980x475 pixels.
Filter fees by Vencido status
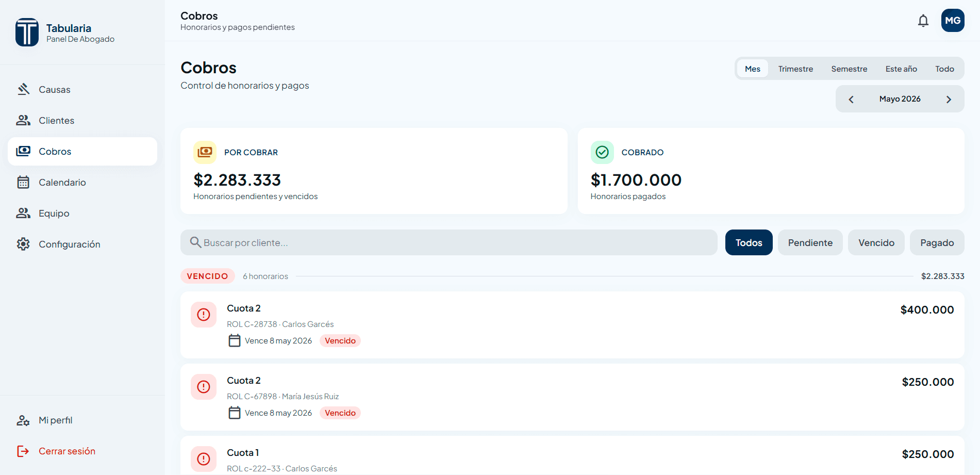876,242
